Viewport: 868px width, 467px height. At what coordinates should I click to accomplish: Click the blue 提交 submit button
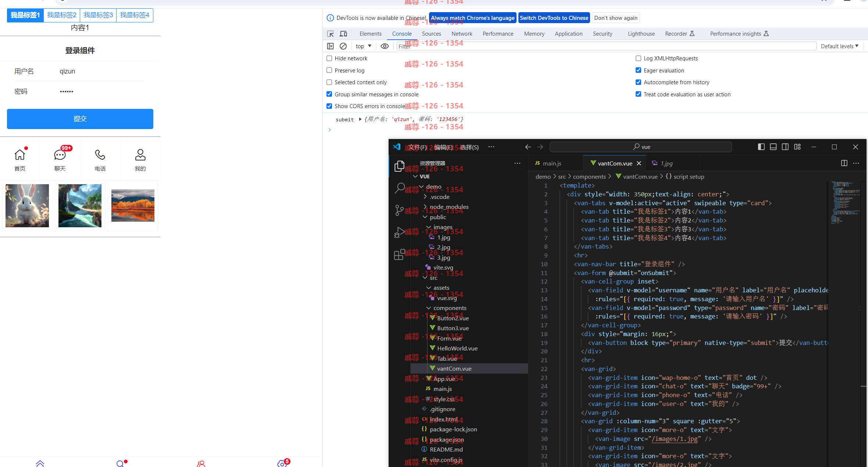[x=80, y=119]
